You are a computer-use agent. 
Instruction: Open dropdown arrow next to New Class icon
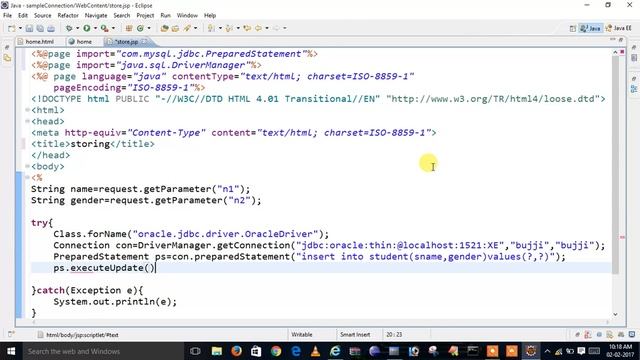click(x=149, y=28)
